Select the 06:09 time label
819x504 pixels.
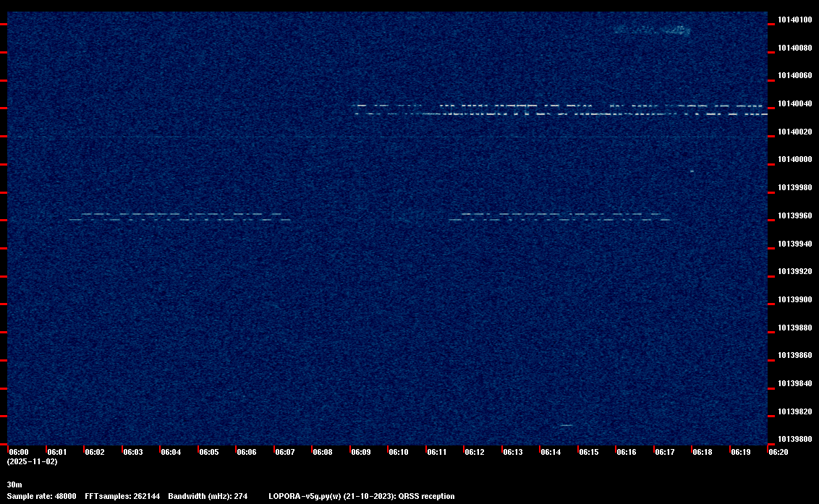coord(361,452)
